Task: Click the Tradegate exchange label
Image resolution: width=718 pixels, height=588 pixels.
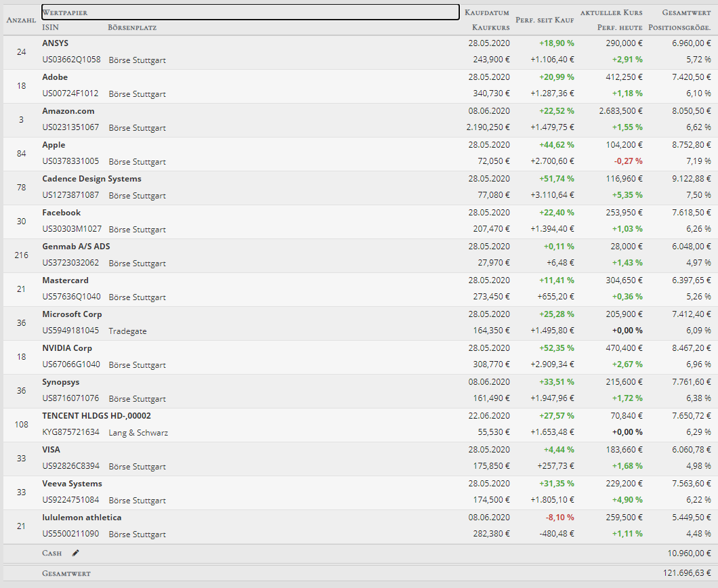Action: (127, 331)
